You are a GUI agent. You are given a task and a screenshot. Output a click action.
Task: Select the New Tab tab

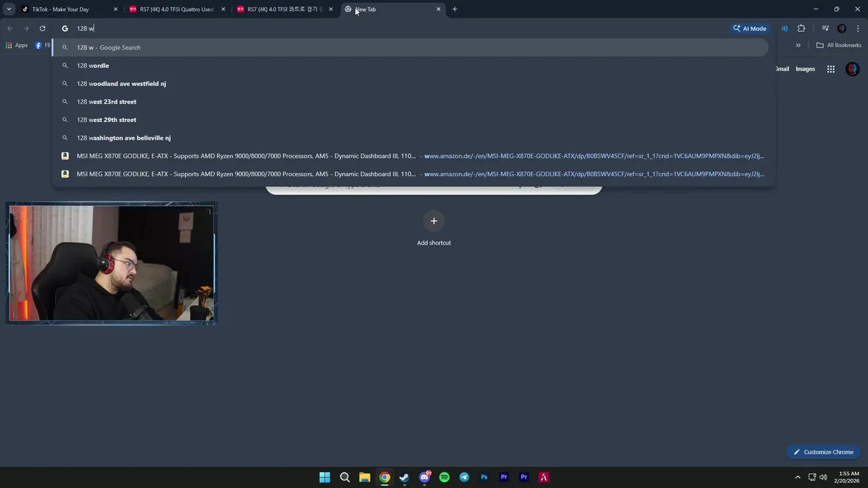(x=392, y=9)
